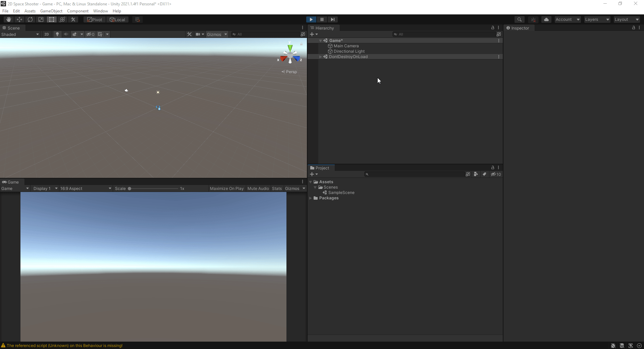Select the Rect transform tool
Screen dimensions: 644x349
(x=52, y=19)
